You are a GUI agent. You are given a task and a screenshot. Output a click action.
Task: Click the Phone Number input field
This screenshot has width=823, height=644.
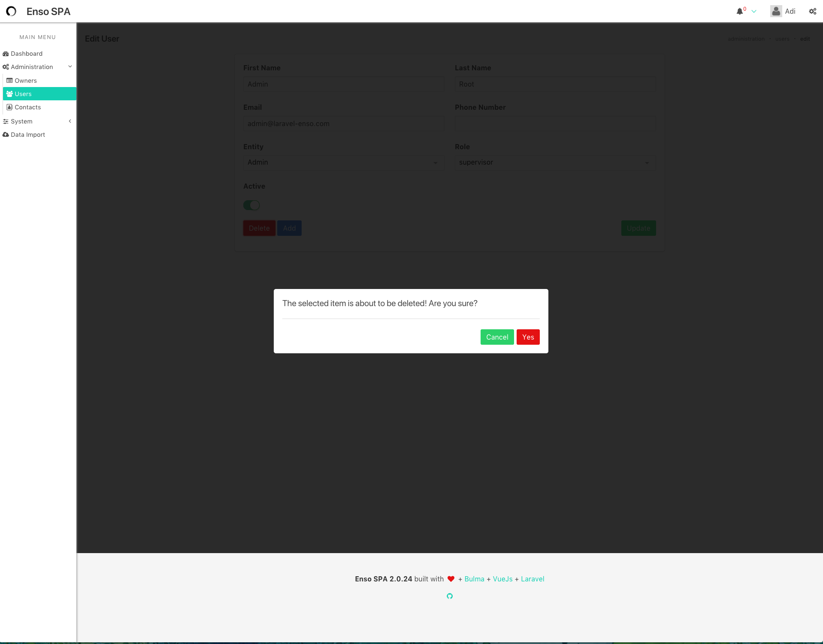555,123
